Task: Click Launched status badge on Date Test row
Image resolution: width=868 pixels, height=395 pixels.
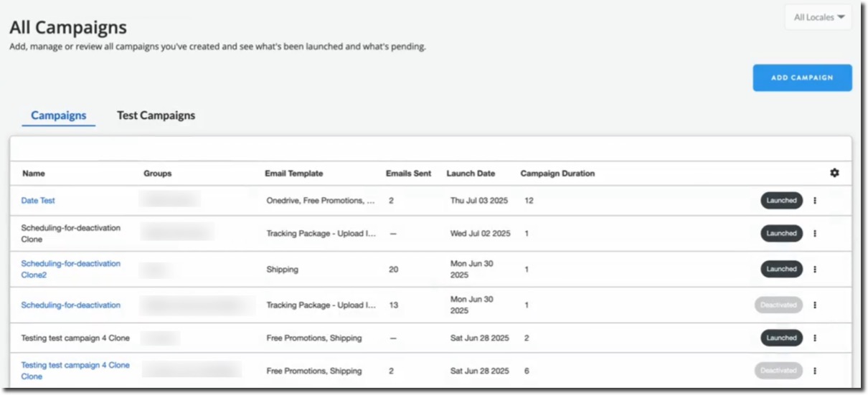Action: tap(781, 201)
